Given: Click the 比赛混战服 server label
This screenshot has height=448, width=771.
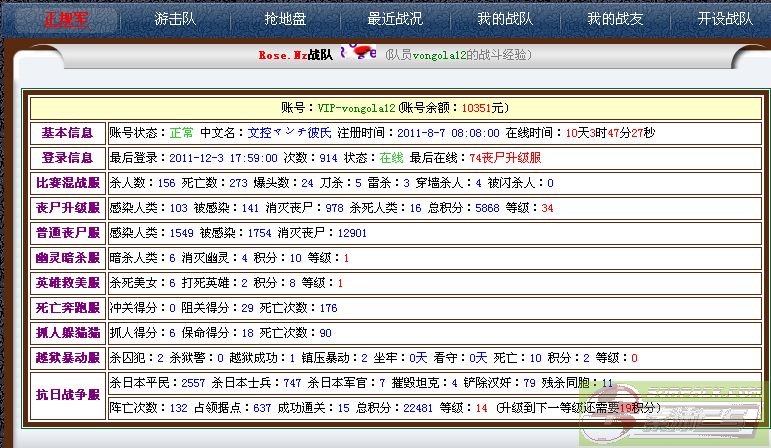Looking at the screenshot, I should click(67, 183).
